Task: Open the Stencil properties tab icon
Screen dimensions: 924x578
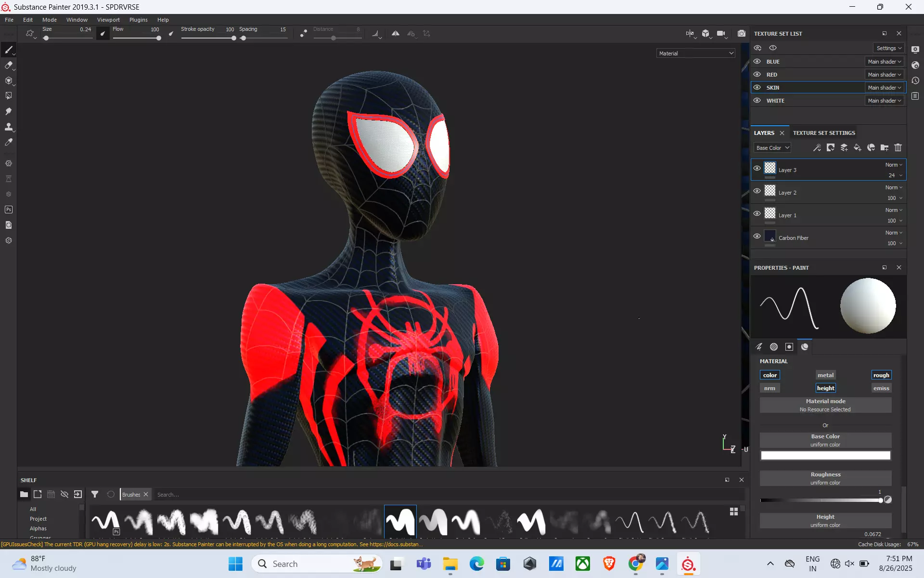Action: [789, 347]
